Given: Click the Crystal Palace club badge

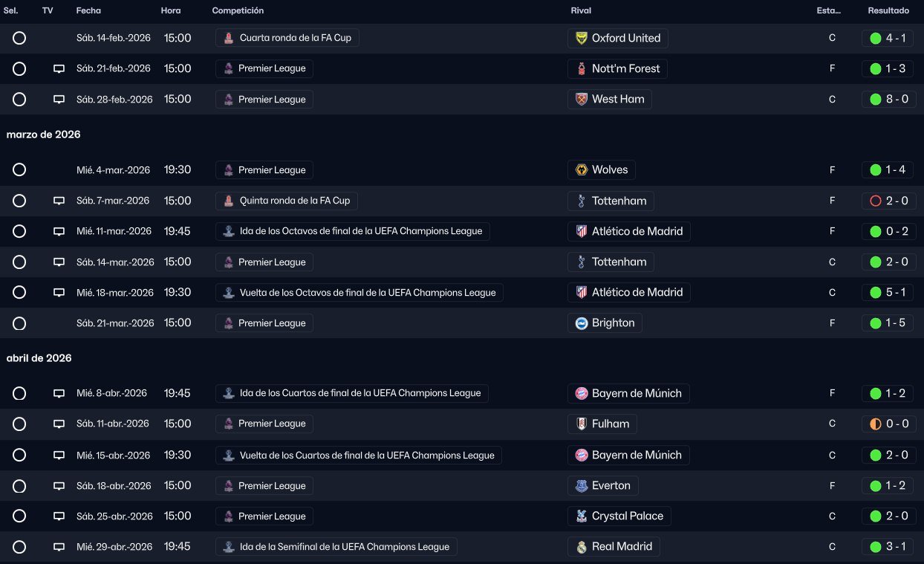Looking at the screenshot, I should point(582,516).
